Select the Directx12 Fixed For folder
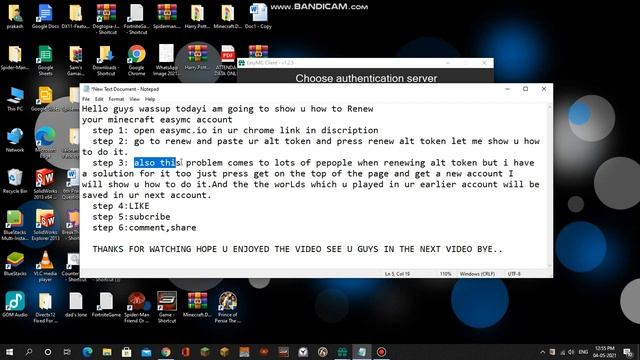The height and width of the screenshot is (360, 640). coord(45,308)
